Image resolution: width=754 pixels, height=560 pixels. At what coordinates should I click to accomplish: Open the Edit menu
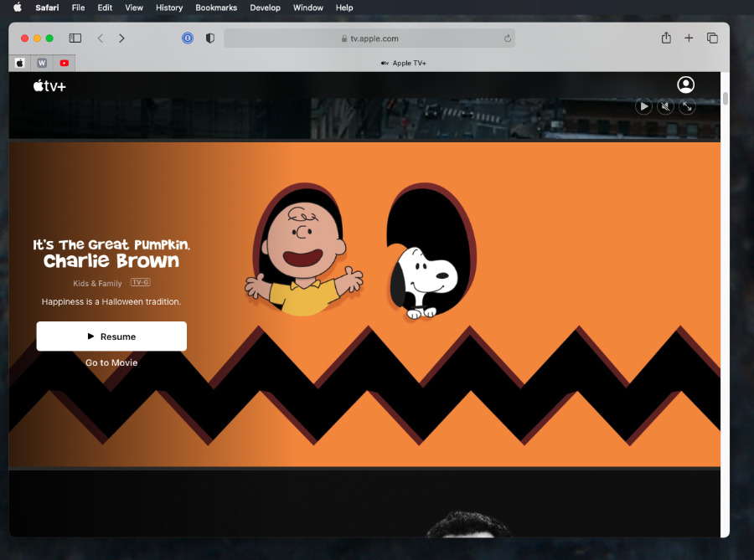click(x=105, y=8)
